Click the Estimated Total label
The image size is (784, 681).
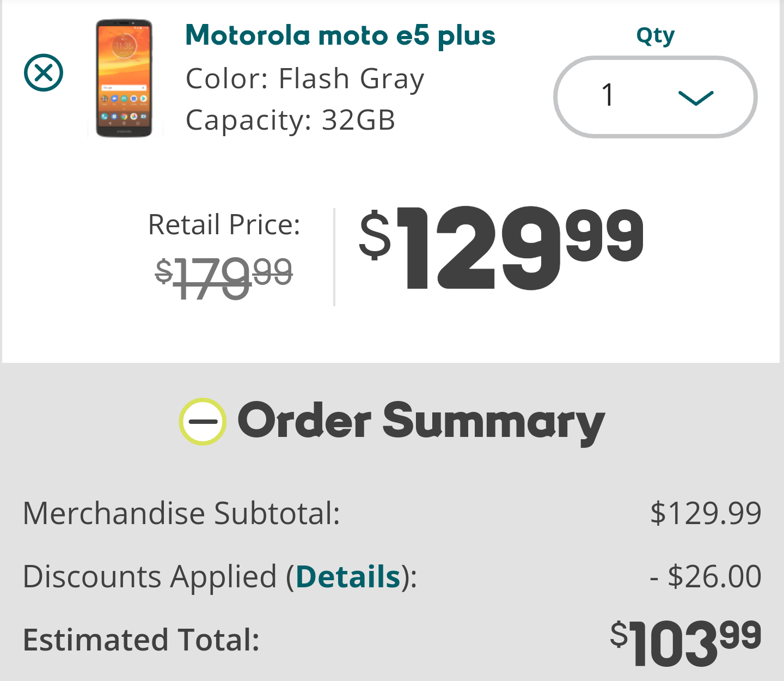pyautogui.click(x=141, y=640)
